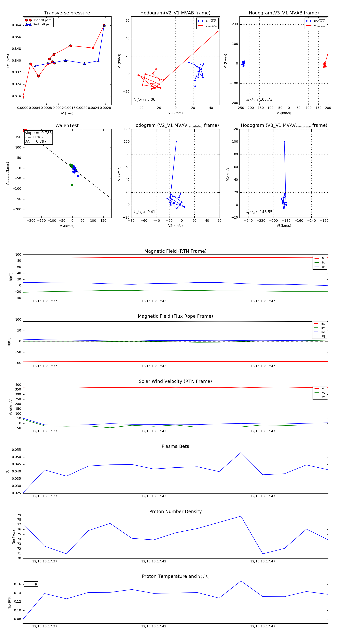Select the "Bz'" legend entry

coord(320,332)
